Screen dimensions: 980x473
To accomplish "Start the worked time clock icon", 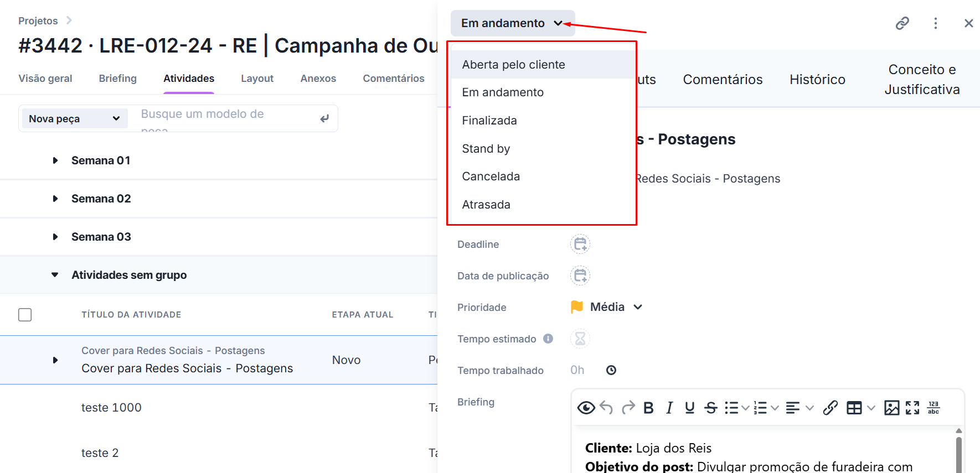I will point(611,370).
